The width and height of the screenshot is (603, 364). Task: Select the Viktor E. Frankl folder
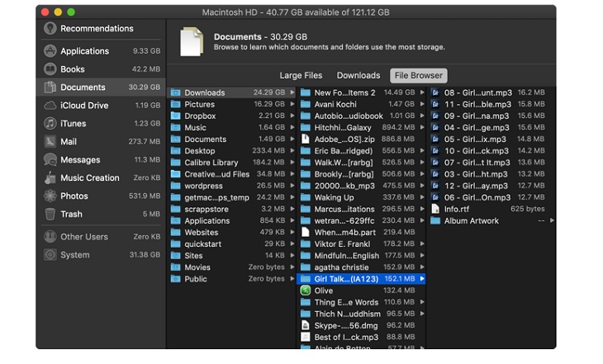[362, 244]
